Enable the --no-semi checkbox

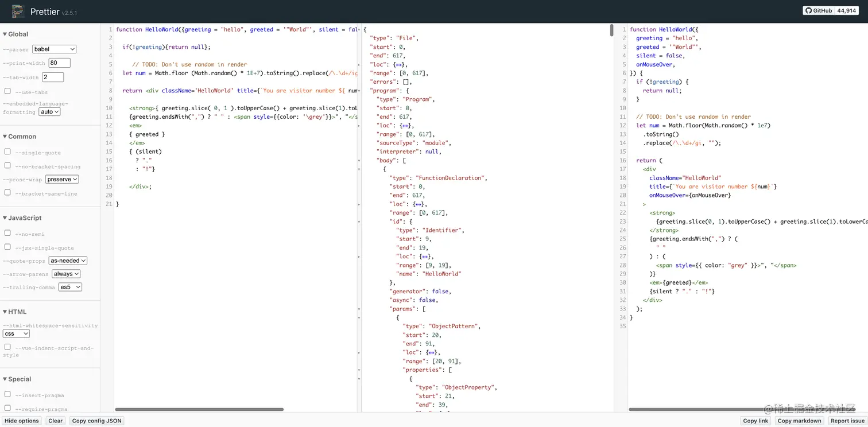click(7, 233)
